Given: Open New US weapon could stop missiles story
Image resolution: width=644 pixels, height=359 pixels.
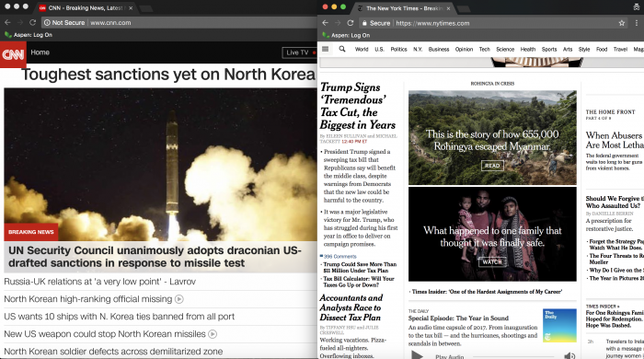Looking at the screenshot, I should click(105, 334).
